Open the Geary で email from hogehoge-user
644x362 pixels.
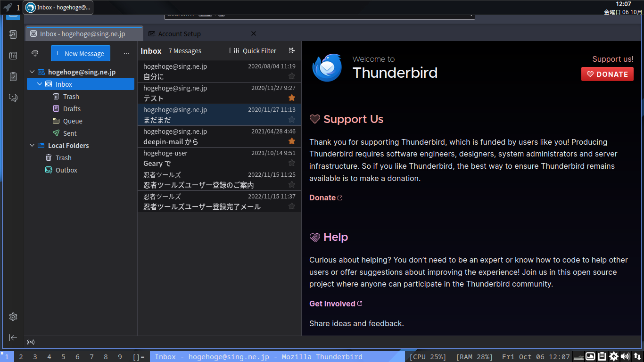pyautogui.click(x=219, y=158)
